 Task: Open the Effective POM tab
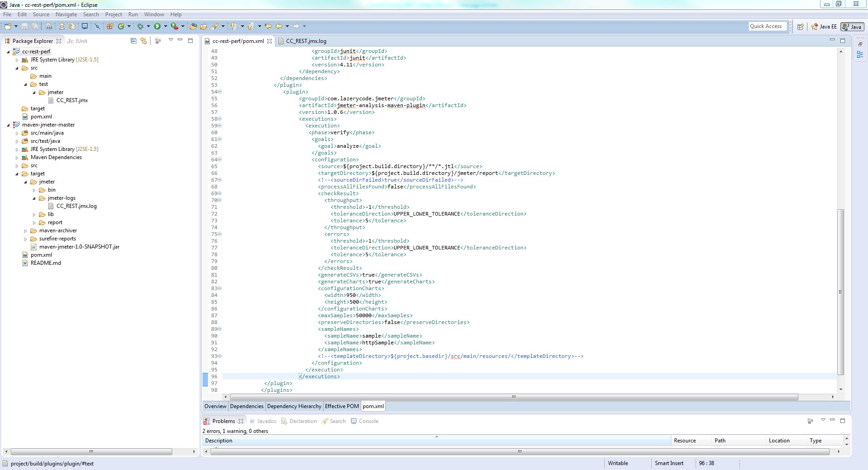tap(342, 406)
